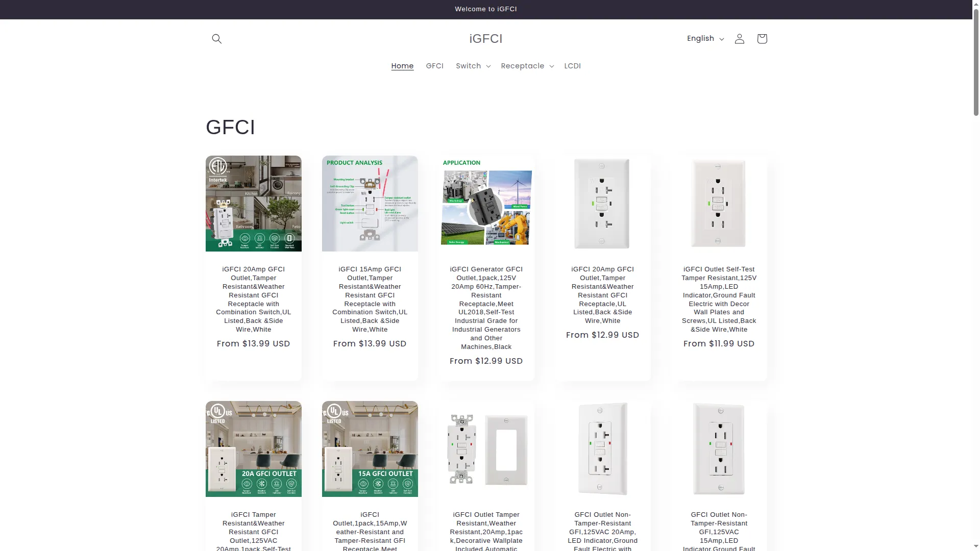
Task: Open the plain white 20Amp outlet image priced $12.99
Action: [602, 204]
